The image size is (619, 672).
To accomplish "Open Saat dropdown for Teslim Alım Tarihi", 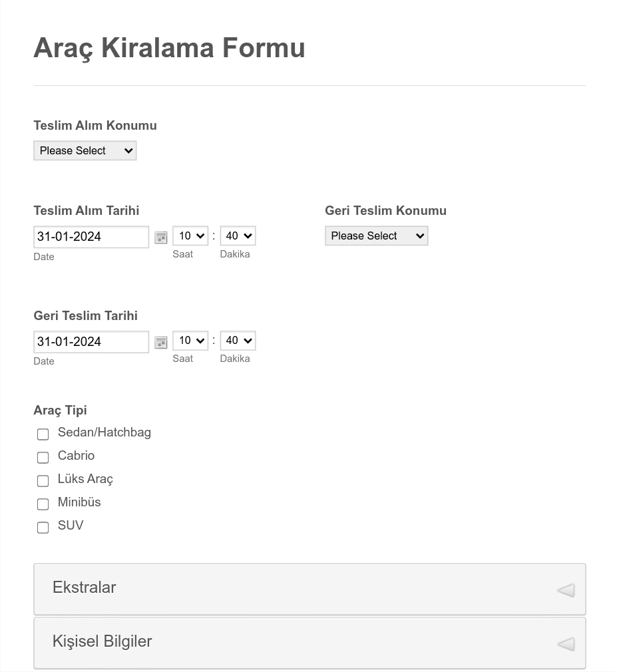I will click(190, 236).
